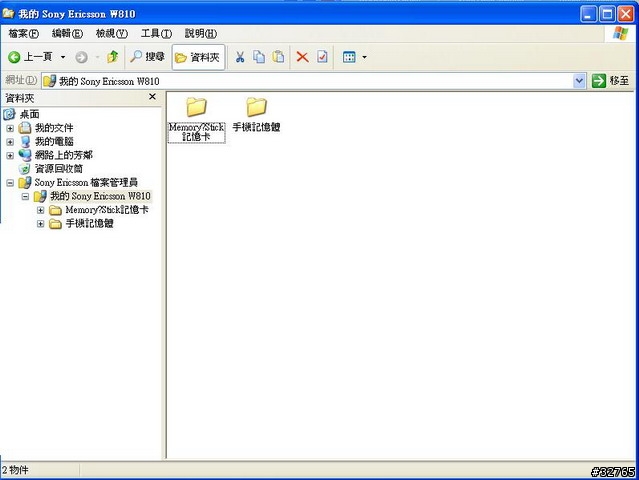Click the Views icon in the toolbar
Viewport: 639px width, 480px height.
(x=349, y=57)
